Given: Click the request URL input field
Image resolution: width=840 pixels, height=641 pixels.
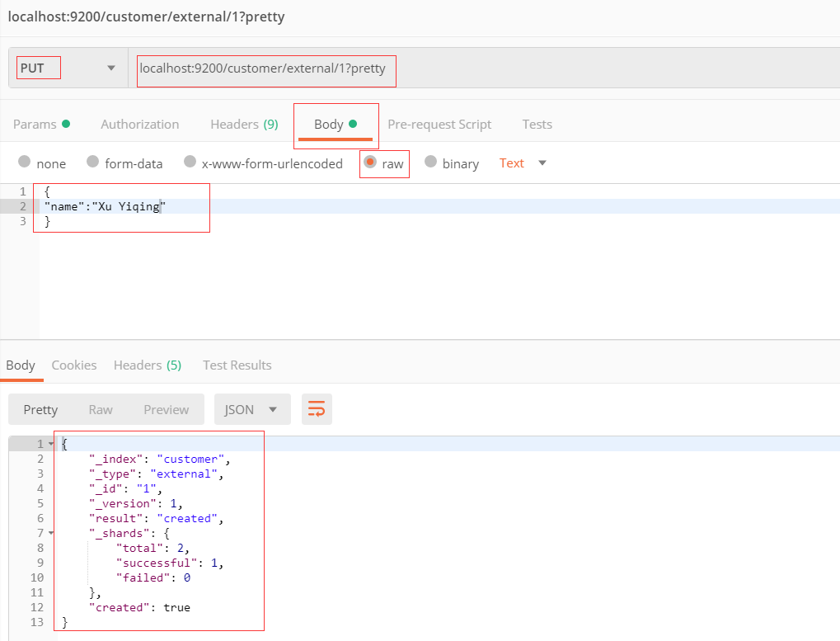Looking at the screenshot, I should click(x=482, y=68).
